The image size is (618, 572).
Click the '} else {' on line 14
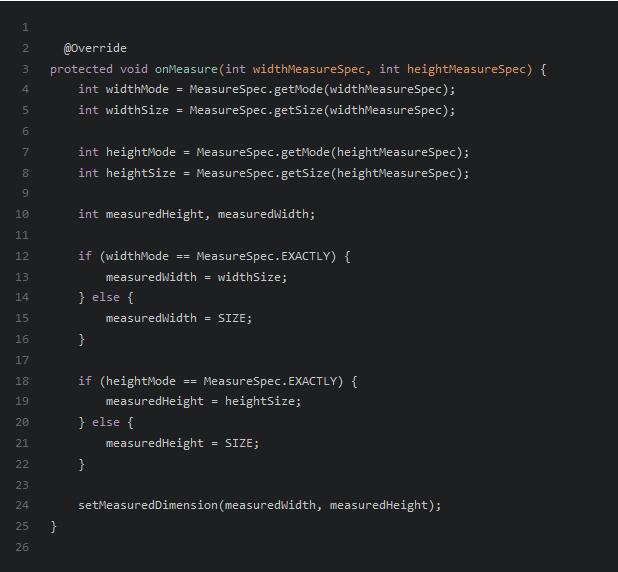point(106,297)
